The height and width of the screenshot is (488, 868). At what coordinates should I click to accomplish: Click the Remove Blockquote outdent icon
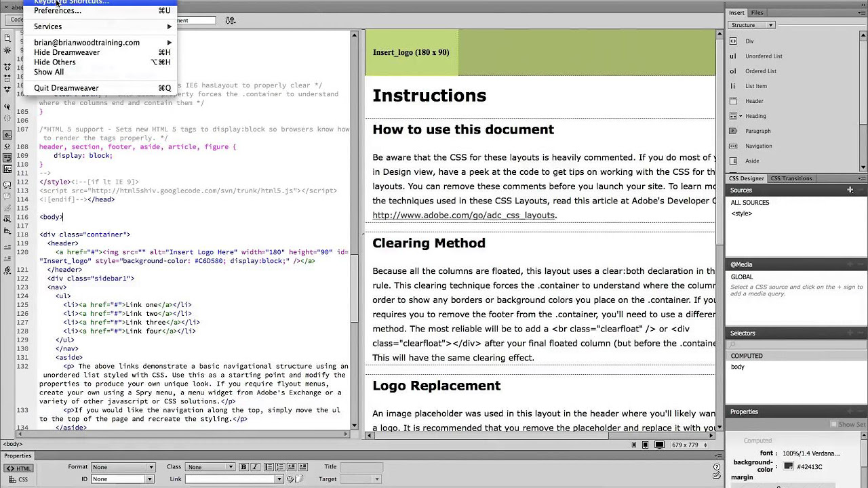coord(292,467)
